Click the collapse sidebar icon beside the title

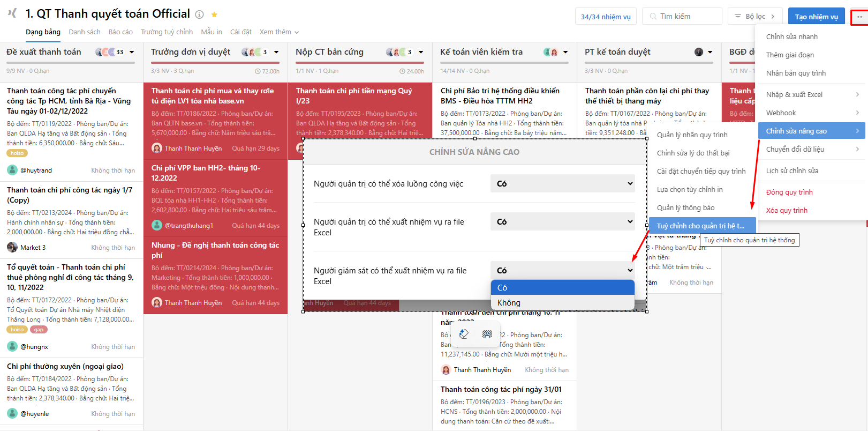(x=12, y=13)
